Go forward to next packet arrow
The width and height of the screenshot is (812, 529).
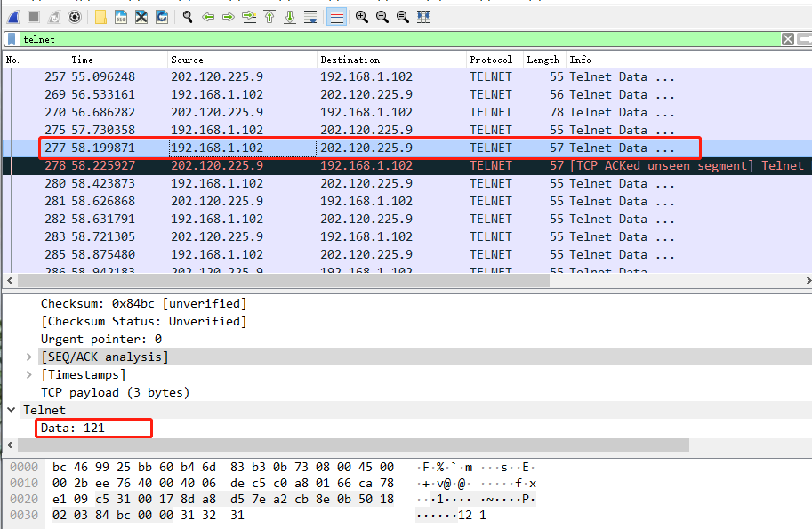[229, 17]
